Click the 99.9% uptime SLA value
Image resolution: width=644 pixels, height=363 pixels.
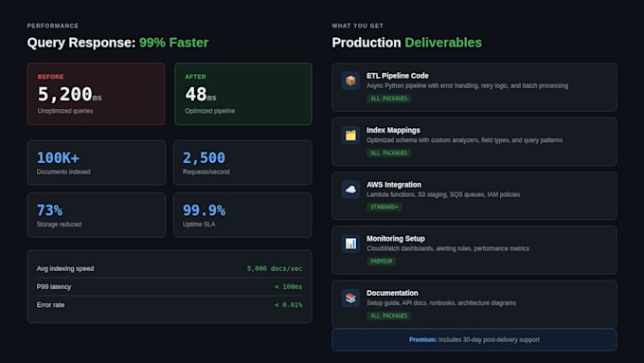204,210
